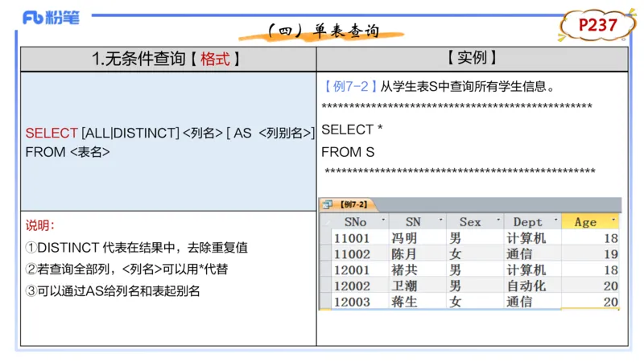Select the Sex column header

(x=475, y=222)
